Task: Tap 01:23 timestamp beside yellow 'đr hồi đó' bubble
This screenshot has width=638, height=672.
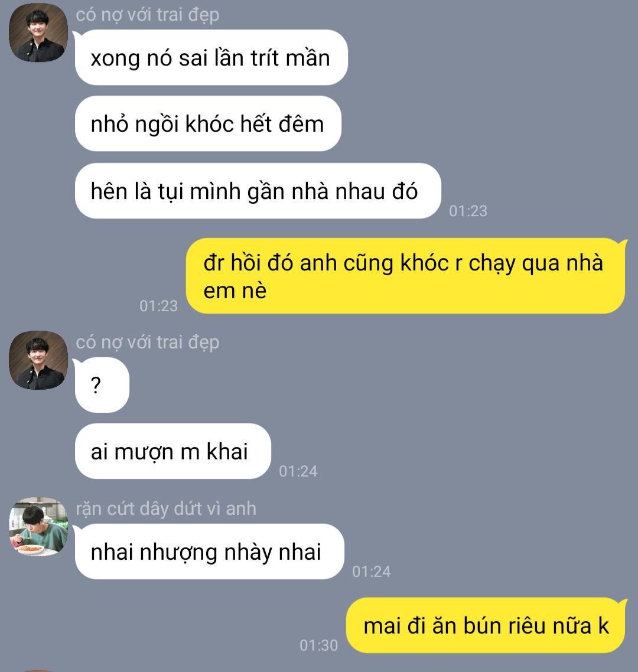Action: click(x=158, y=305)
